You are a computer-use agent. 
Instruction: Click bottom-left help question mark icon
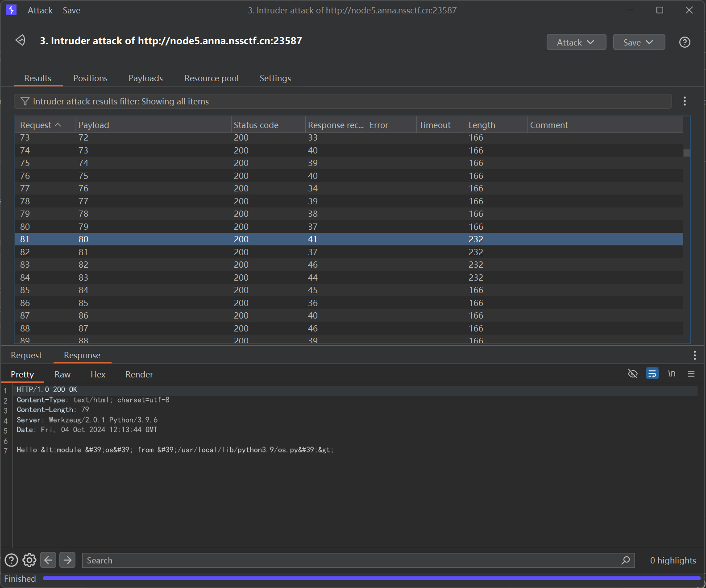(11, 560)
